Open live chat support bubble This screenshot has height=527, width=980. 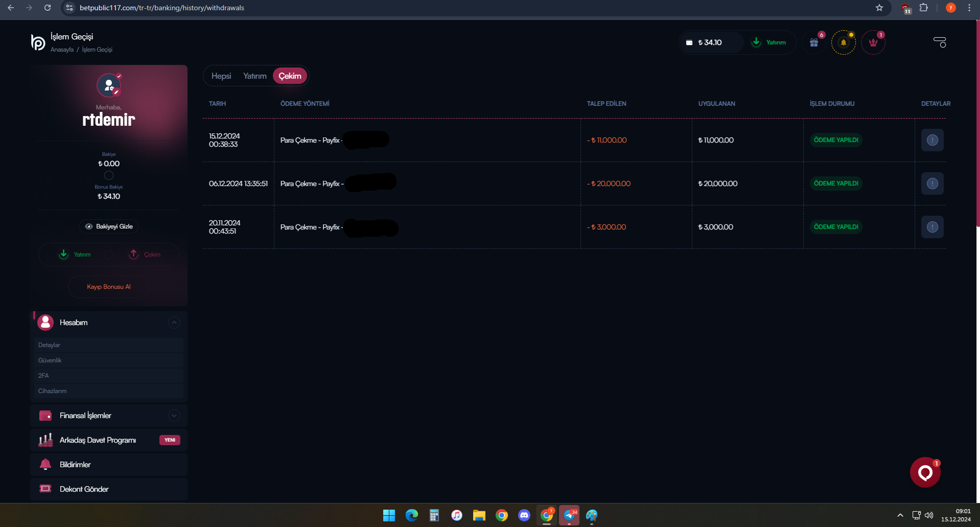(x=925, y=472)
